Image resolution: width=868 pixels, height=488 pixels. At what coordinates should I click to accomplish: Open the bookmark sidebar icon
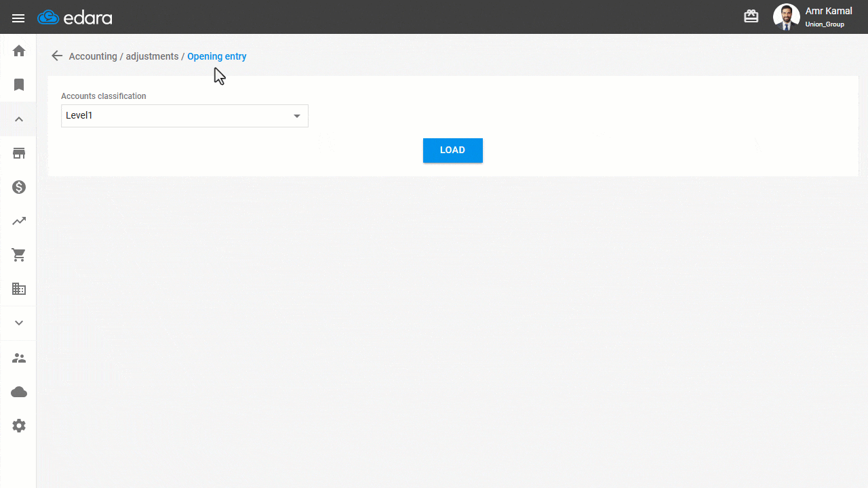[x=19, y=85]
